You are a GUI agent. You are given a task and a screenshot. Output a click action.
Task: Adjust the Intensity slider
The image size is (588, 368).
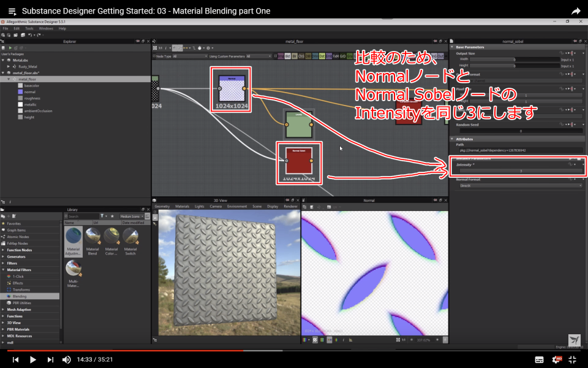[x=521, y=171]
